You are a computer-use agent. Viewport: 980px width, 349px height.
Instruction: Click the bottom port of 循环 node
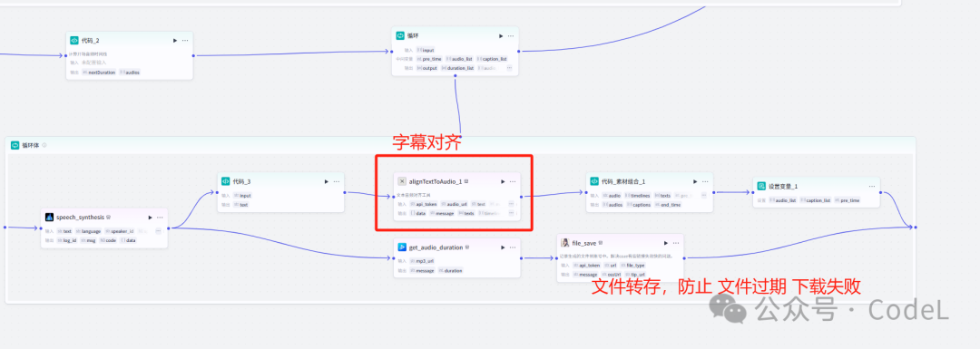pyautogui.click(x=455, y=76)
